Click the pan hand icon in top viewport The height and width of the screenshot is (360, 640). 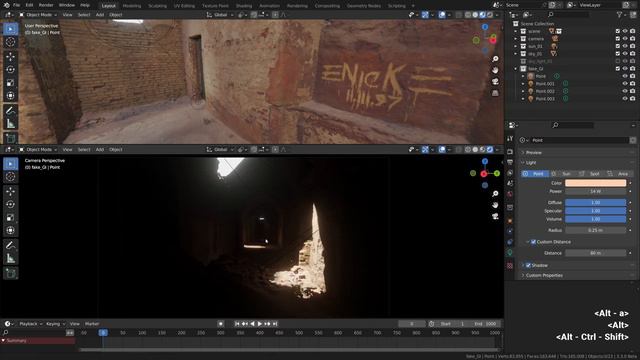pyautogui.click(x=495, y=70)
